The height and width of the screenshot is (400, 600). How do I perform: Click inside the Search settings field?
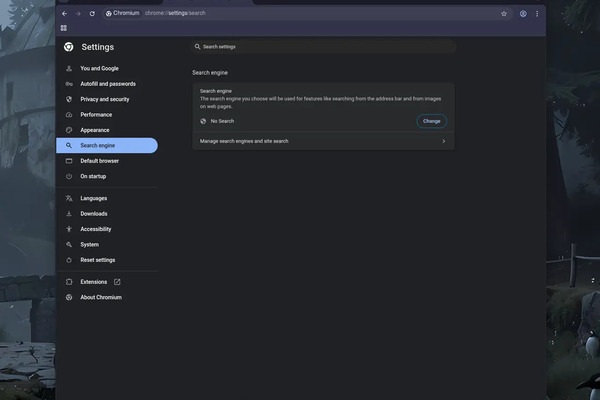pos(322,46)
